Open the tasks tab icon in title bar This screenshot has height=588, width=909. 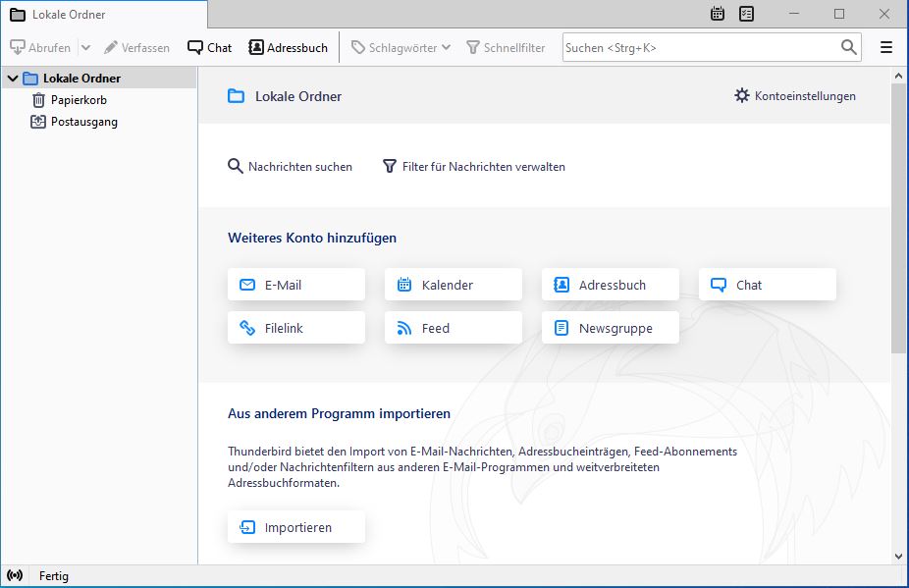tap(746, 14)
